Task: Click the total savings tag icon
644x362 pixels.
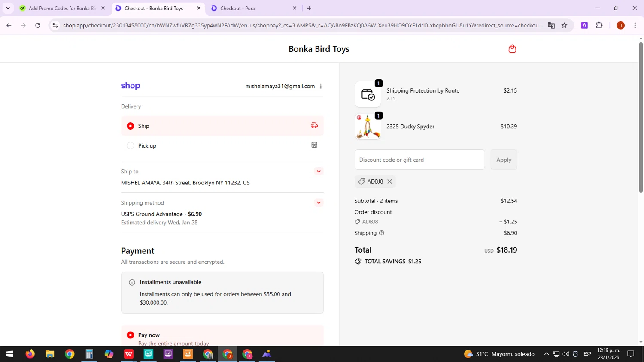Action: (x=358, y=261)
